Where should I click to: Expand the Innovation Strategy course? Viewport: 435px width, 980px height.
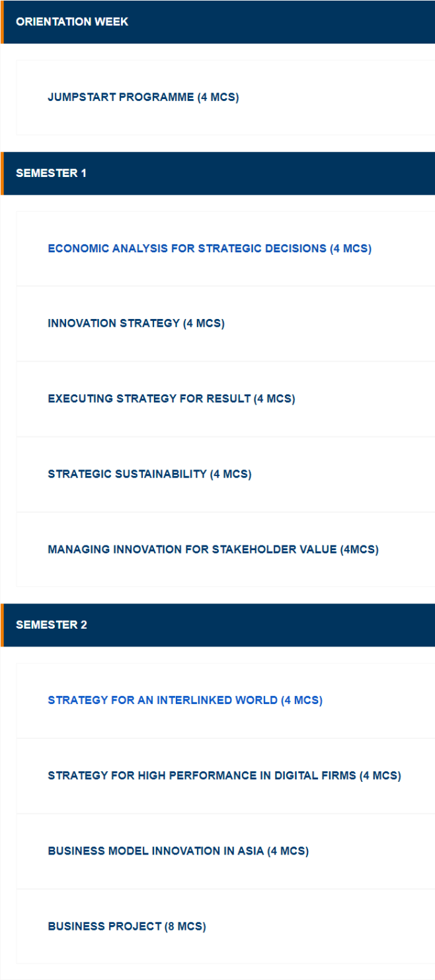pos(136,324)
